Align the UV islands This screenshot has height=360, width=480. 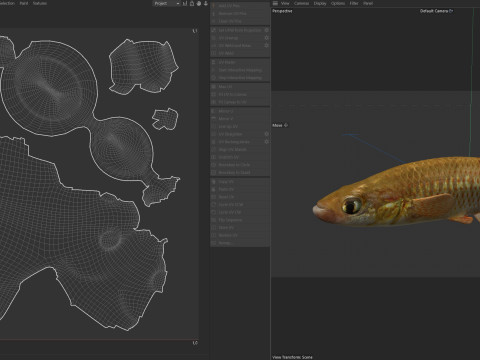tap(240, 149)
